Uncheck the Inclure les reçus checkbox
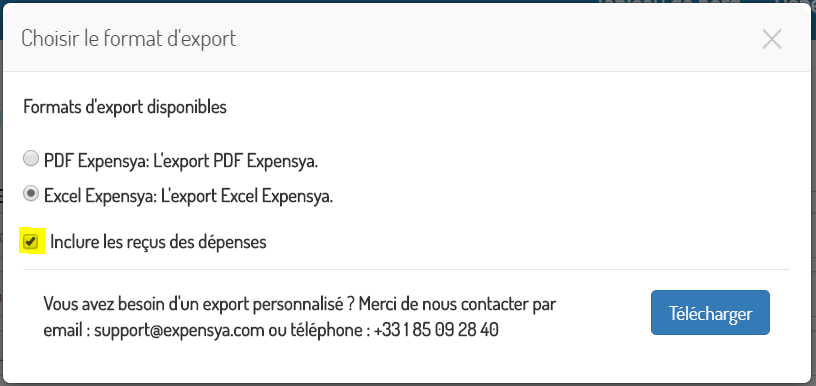 click(x=32, y=241)
